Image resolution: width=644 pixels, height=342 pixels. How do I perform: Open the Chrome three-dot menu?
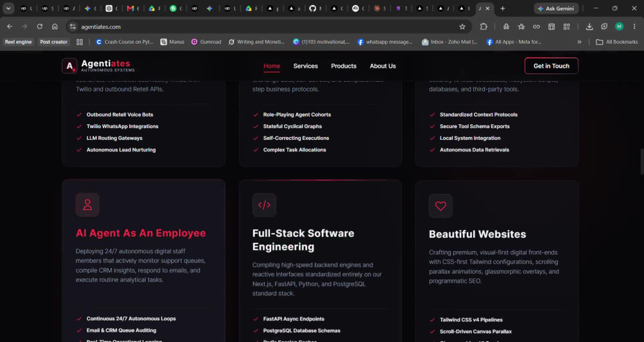(634, 26)
